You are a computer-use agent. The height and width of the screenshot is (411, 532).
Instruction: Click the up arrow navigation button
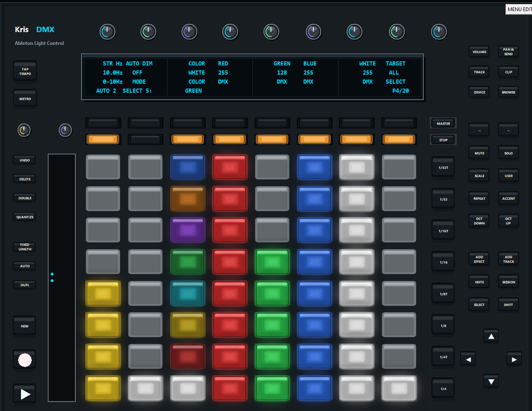click(491, 336)
